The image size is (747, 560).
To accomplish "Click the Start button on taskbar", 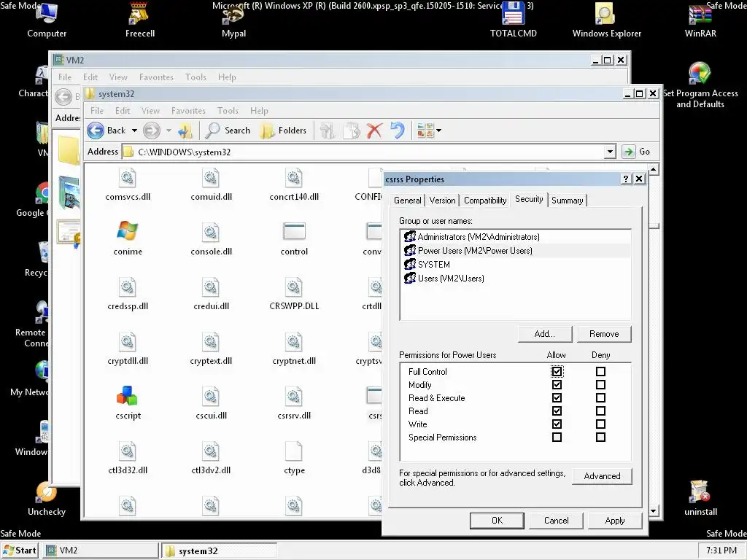I will click(x=20, y=551).
